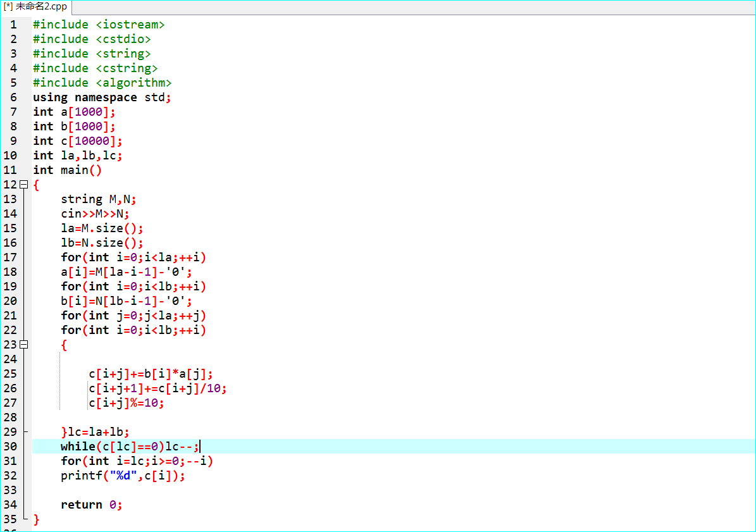Click the opening brace on line 12

(36, 185)
